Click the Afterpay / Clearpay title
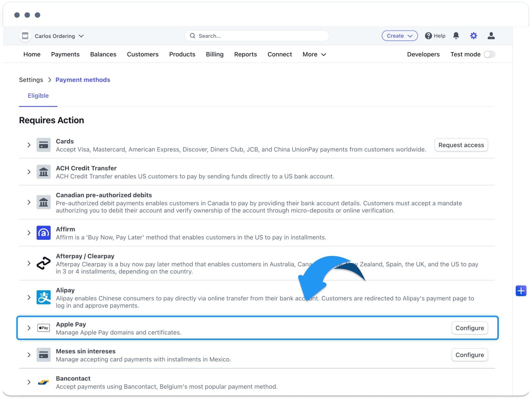 click(x=85, y=256)
